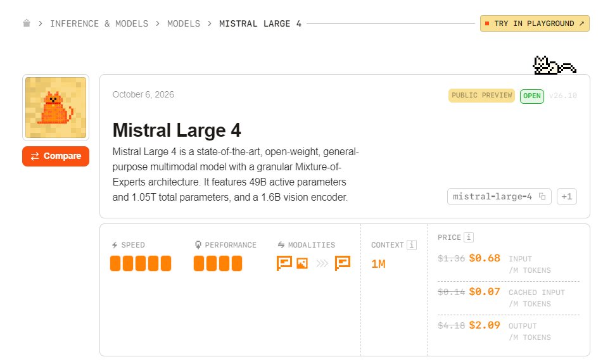Expand the +1 additional model IDs
The image size is (603, 364).
(x=567, y=197)
